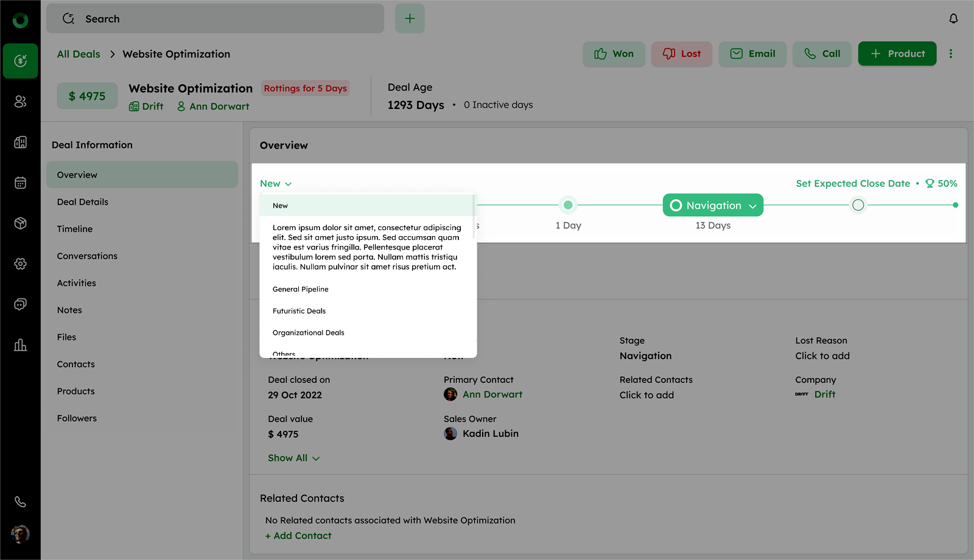Screen dimensions: 974x560
Task: Choose Futuristic Deals from pipeline list
Action: [299, 311]
